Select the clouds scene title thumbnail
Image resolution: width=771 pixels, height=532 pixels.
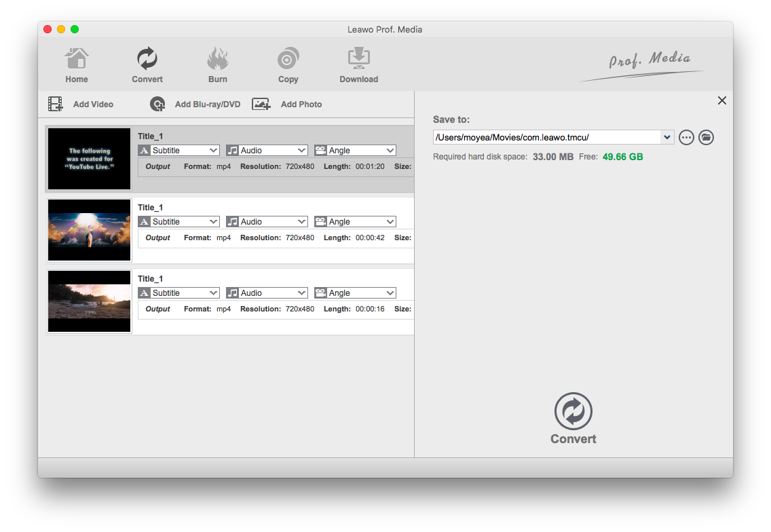(90, 230)
